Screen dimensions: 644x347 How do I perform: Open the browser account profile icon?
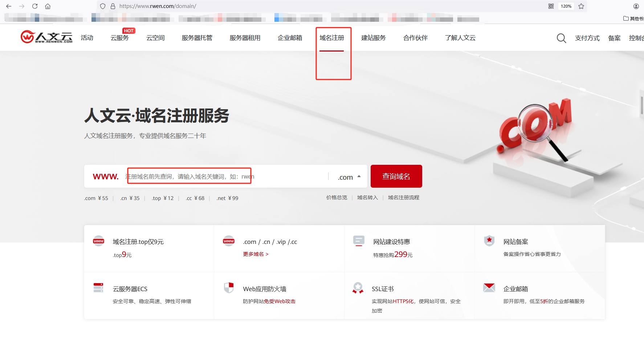[x=636, y=6]
